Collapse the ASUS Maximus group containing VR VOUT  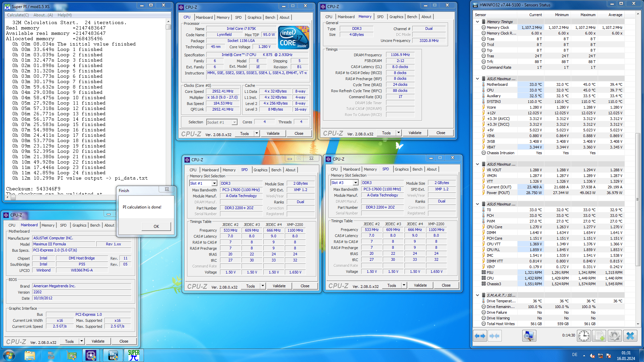point(477,164)
